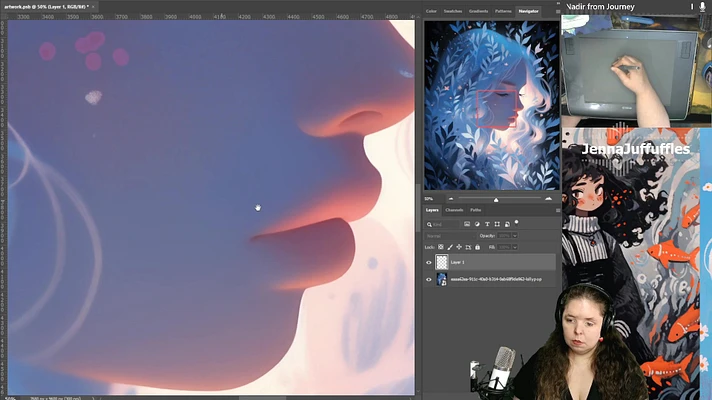712x400 pixels.
Task: Open the Layers panel options menu
Action: [558, 210]
